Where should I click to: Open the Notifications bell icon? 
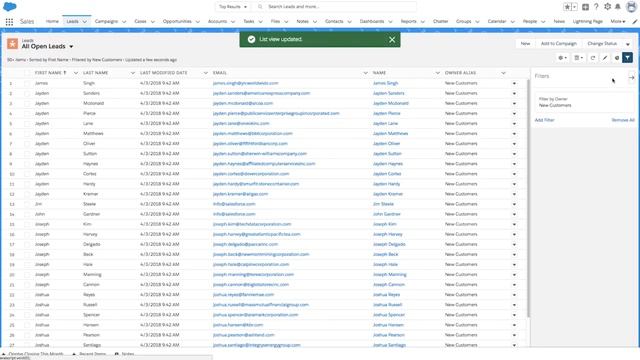tap(618, 7)
